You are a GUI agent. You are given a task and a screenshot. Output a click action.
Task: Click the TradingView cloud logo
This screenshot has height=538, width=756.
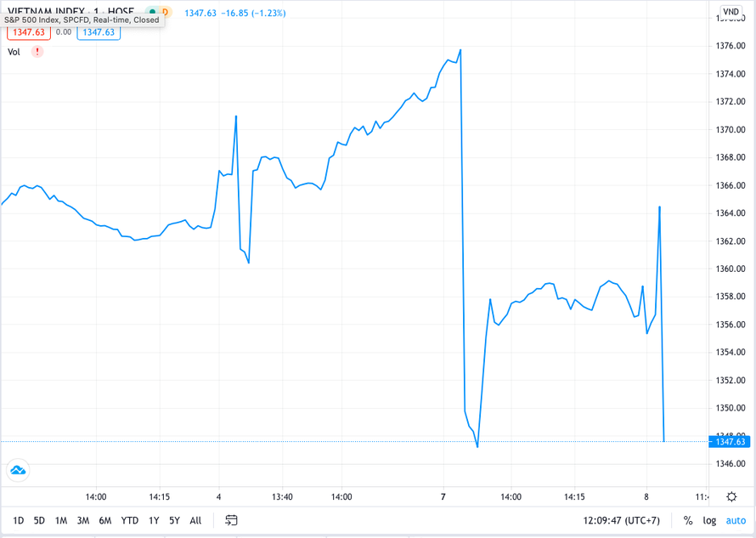tap(18, 470)
